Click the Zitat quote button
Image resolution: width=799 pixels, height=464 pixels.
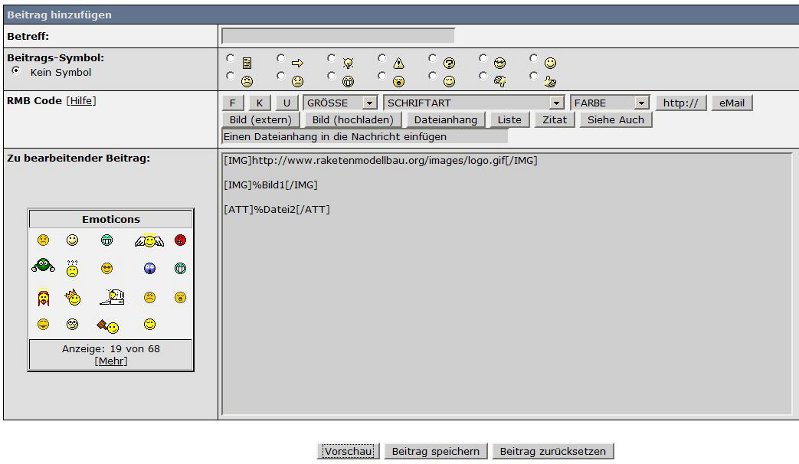coord(554,120)
